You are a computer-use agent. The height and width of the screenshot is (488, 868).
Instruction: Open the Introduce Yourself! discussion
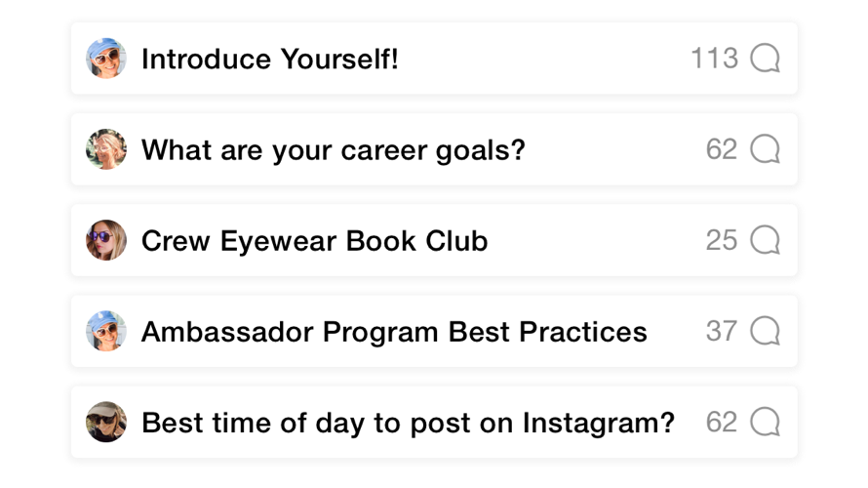(x=270, y=60)
